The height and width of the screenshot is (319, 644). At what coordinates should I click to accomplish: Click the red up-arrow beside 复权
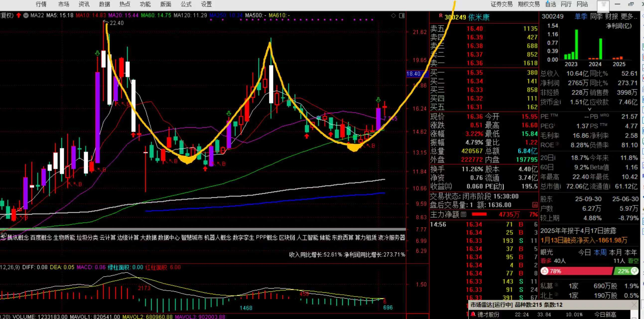pos(19,15)
